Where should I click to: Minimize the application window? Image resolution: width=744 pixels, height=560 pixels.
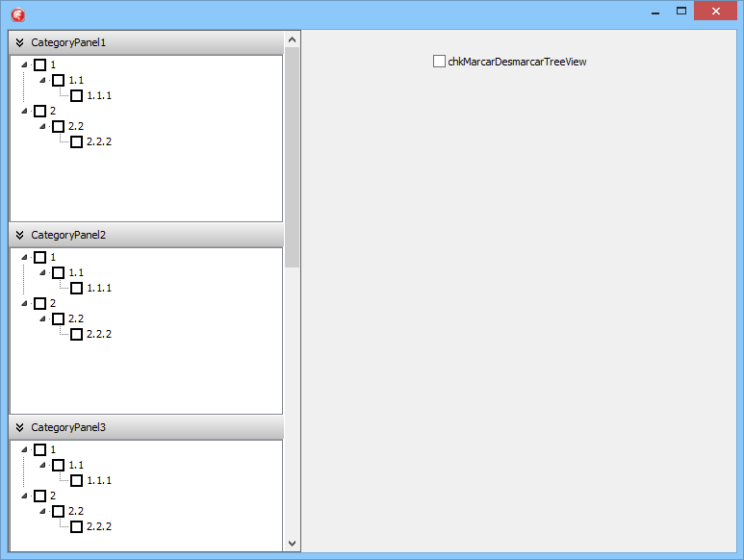point(655,12)
